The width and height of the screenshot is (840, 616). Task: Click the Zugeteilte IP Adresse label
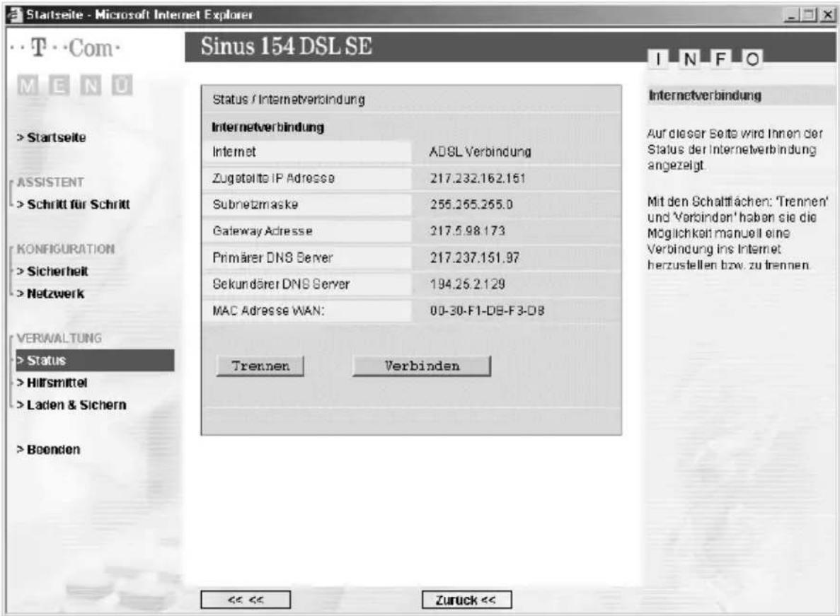pyautogui.click(x=273, y=178)
